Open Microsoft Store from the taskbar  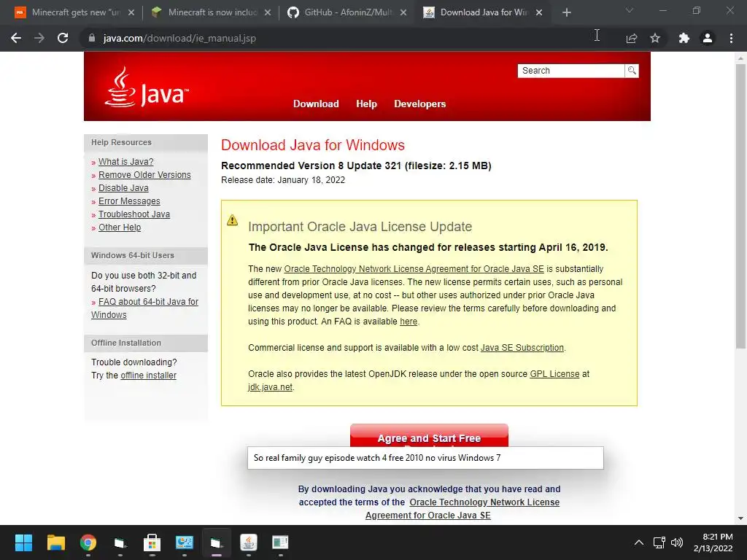pos(152,542)
